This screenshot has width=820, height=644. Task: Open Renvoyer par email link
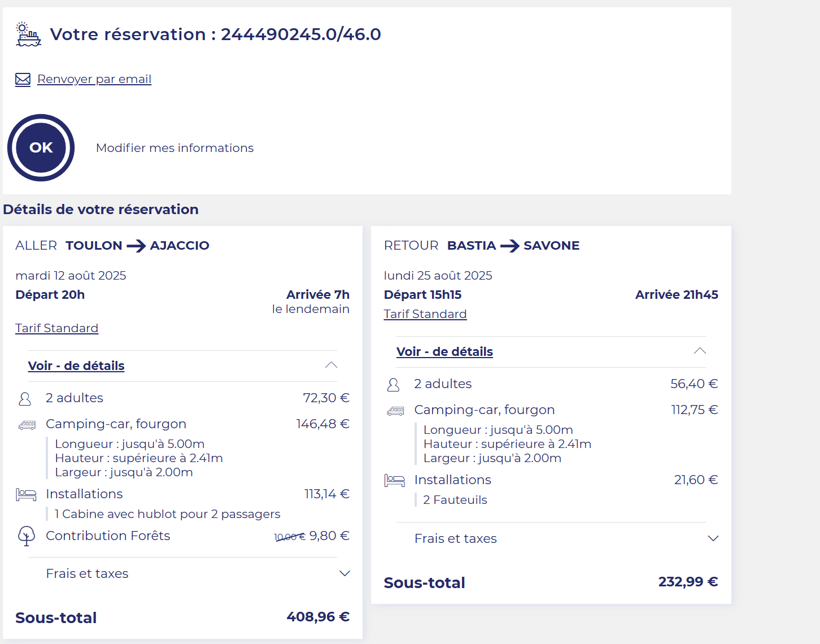[x=94, y=79]
